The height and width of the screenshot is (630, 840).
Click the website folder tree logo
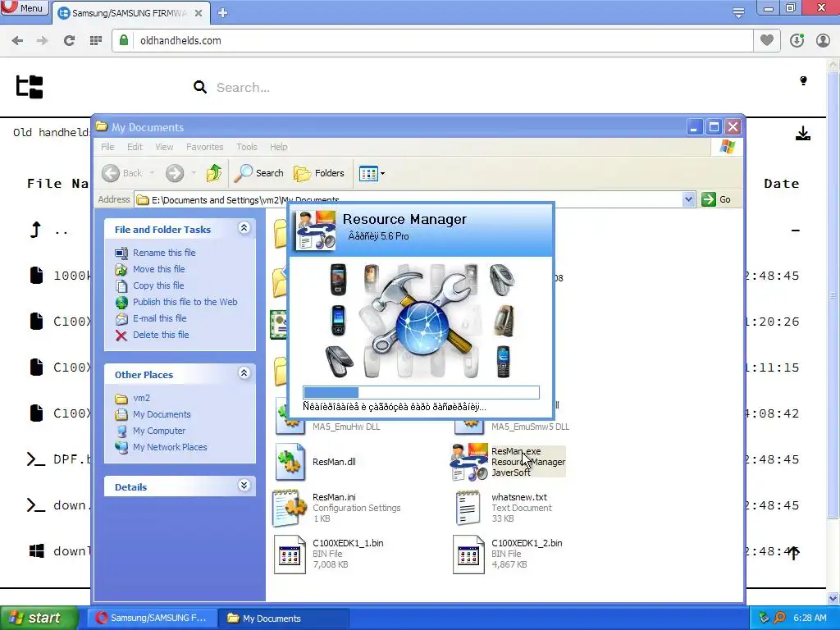[x=29, y=87]
